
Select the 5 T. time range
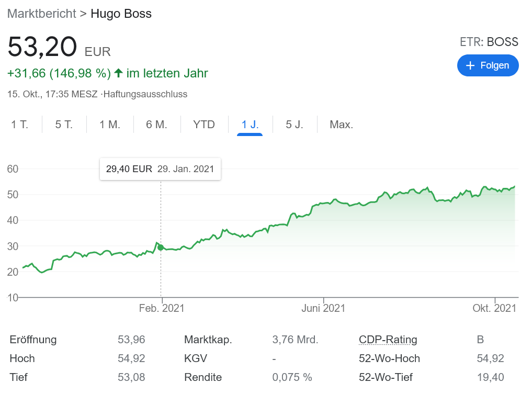click(64, 125)
